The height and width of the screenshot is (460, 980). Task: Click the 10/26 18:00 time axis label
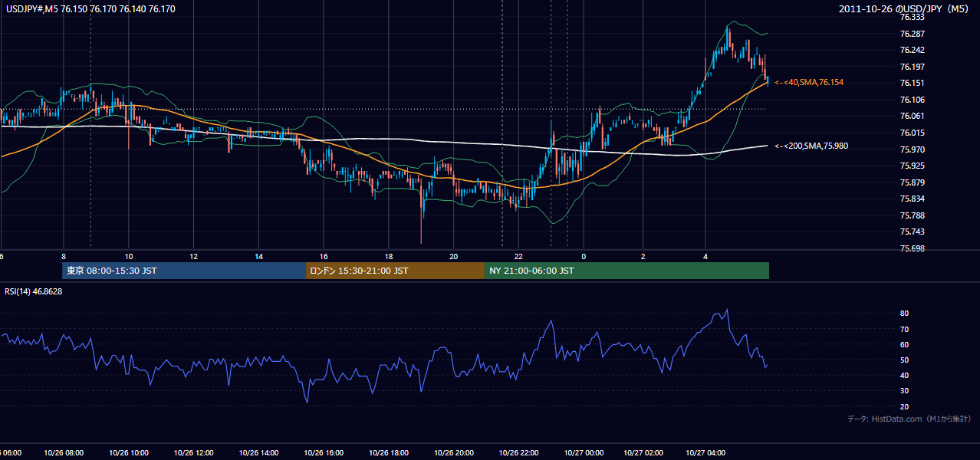point(389,452)
